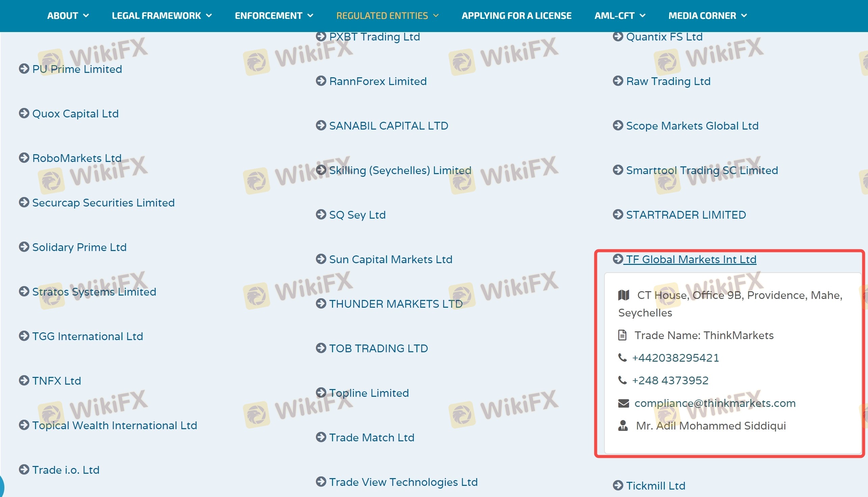This screenshot has height=497, width=868.
Task: Click the compliance@thinkmarkets.com email
Action: click(715, 403)
